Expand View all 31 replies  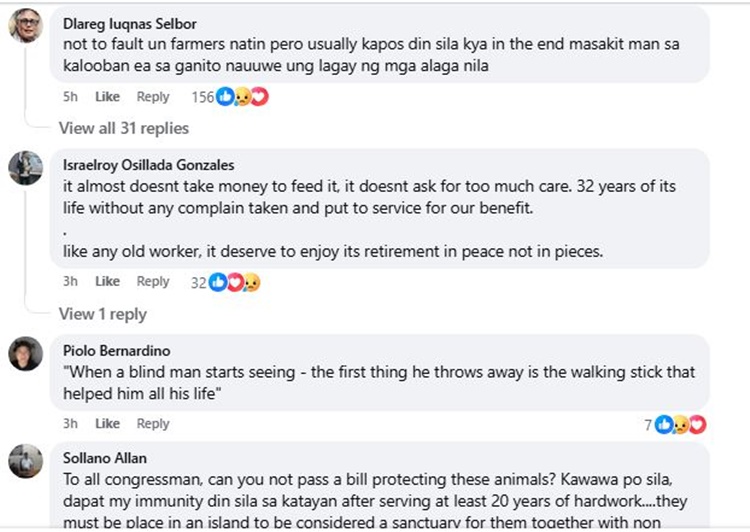point(123,128)
